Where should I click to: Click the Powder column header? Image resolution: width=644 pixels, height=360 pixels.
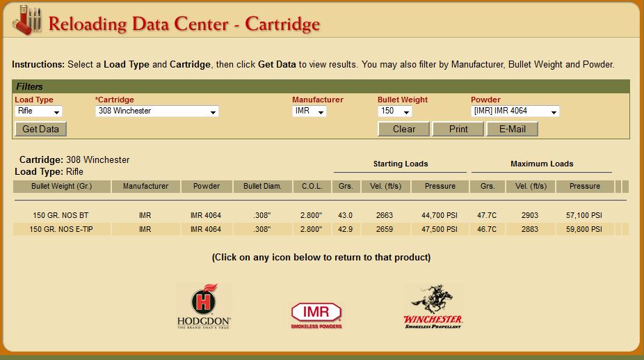pos(207,187)
